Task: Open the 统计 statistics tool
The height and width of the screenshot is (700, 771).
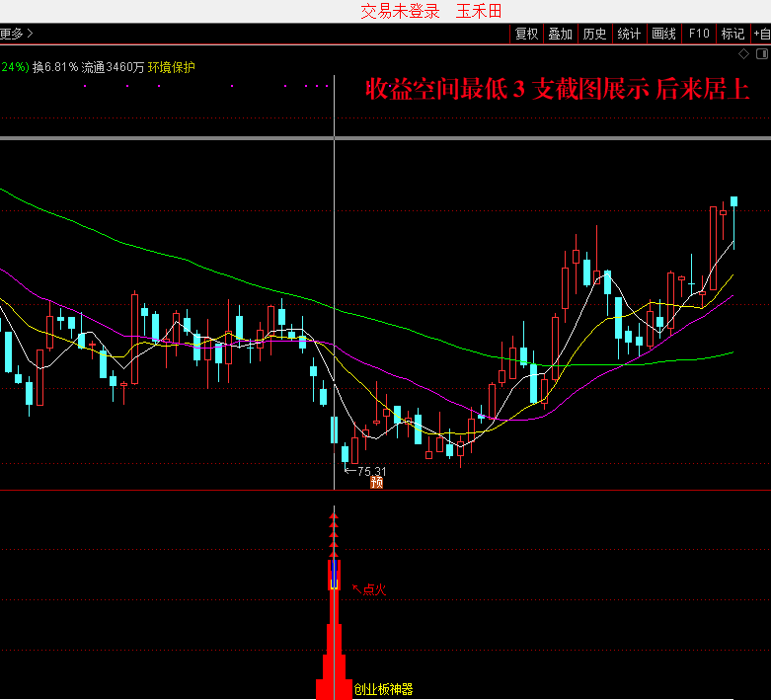Action: pos(629,34)
